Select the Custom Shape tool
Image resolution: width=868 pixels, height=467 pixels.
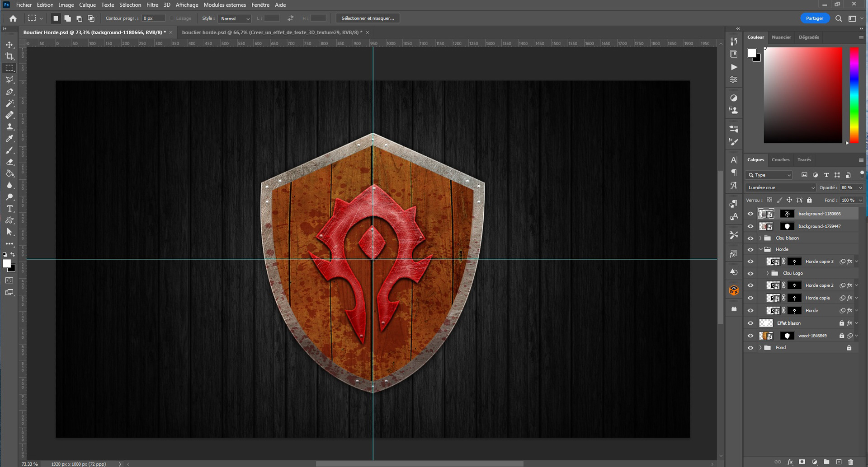pyautogui.click(x=9, y=220)
